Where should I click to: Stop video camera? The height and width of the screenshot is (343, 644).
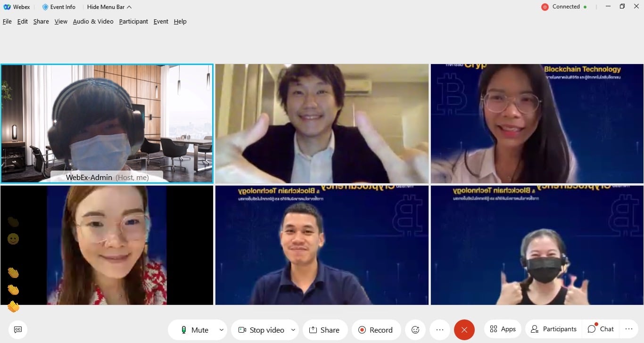coord(261,330)
